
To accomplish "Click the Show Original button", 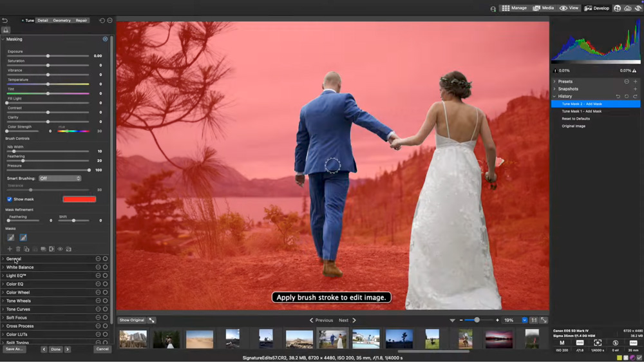I will point(132,320).
